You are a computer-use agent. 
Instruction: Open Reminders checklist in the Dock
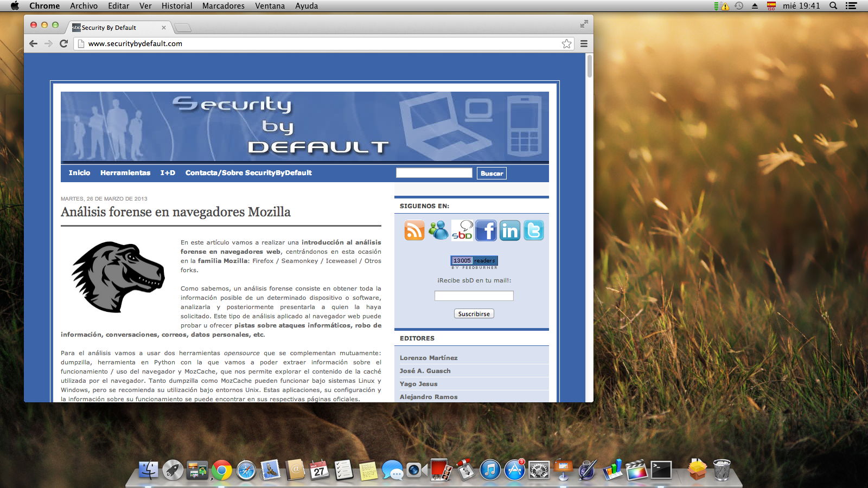coord(343,470)
